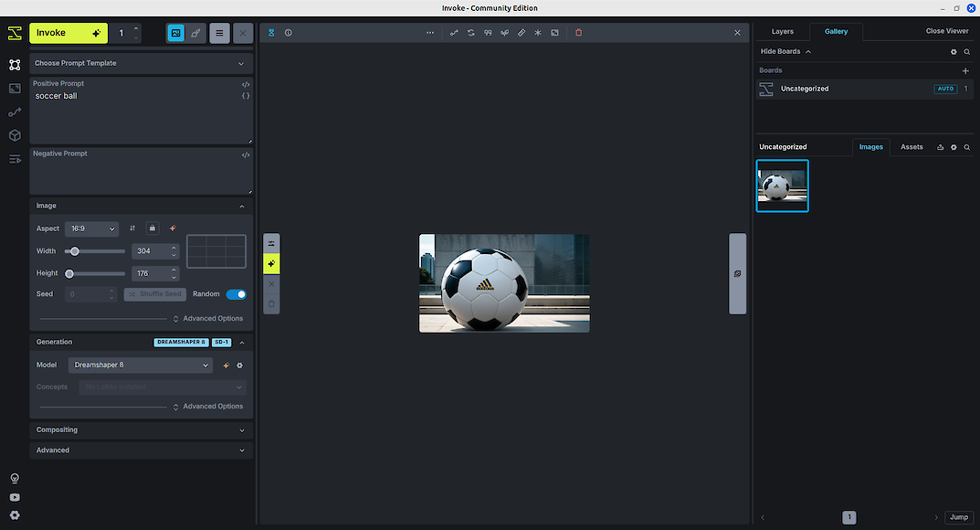Open the Upscaling tab in left sidebar
This screenshot has width=980, height=530.
(x=15, y=88)
